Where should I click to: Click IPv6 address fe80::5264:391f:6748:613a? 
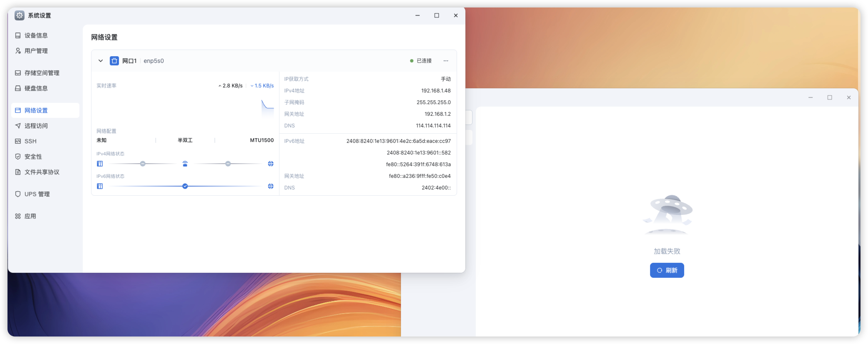pyautogui.click(x=418, y=165)
